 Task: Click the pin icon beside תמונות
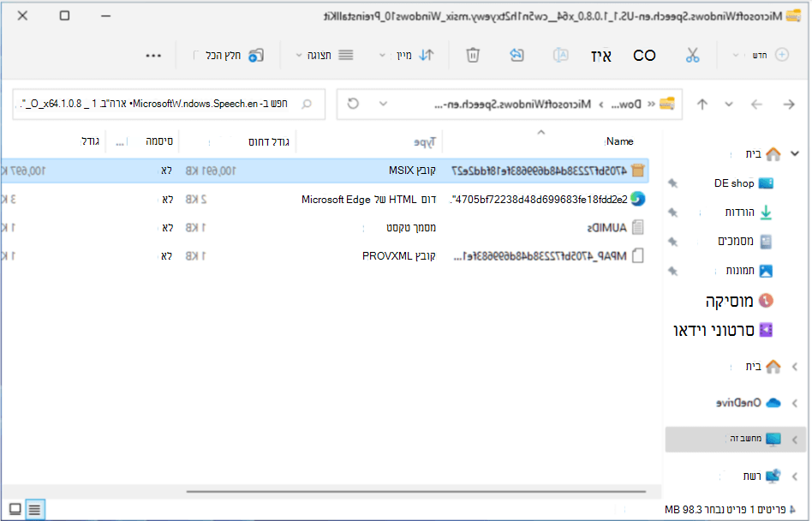(x=672, y=271)
